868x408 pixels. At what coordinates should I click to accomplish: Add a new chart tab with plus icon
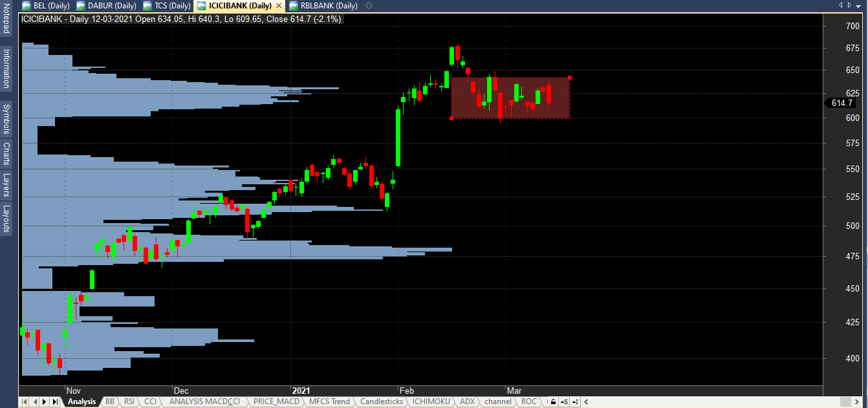coord(369,6)
